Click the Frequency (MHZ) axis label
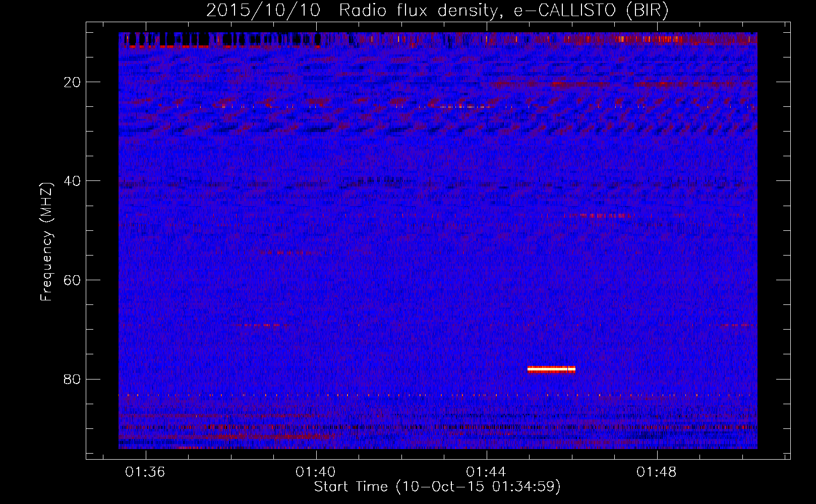 pos(46,241)
